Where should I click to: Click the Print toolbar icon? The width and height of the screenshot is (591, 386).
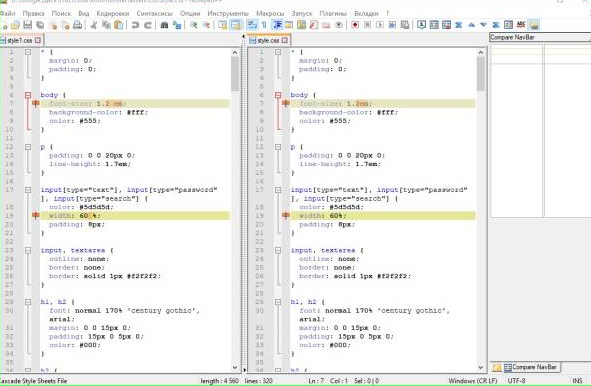pos(78,25)
